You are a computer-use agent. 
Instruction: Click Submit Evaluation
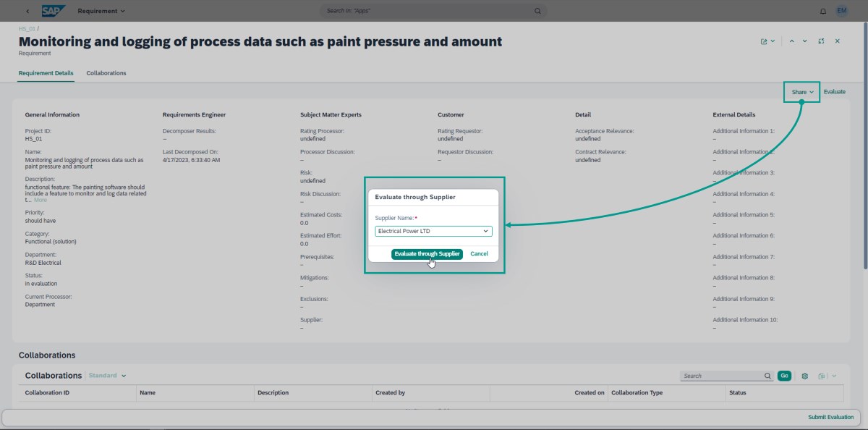(x=831, y=418)
